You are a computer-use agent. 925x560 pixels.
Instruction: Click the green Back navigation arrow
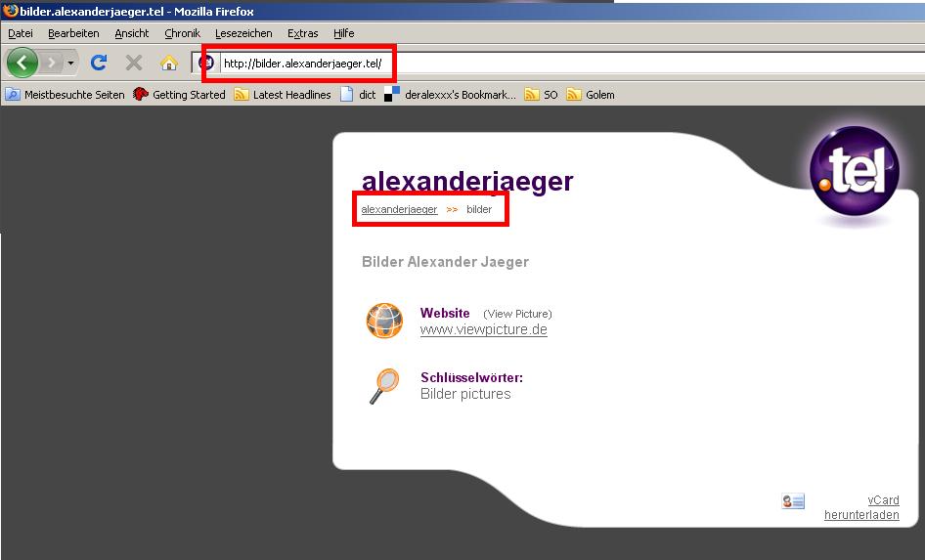(x=22, y=63)
